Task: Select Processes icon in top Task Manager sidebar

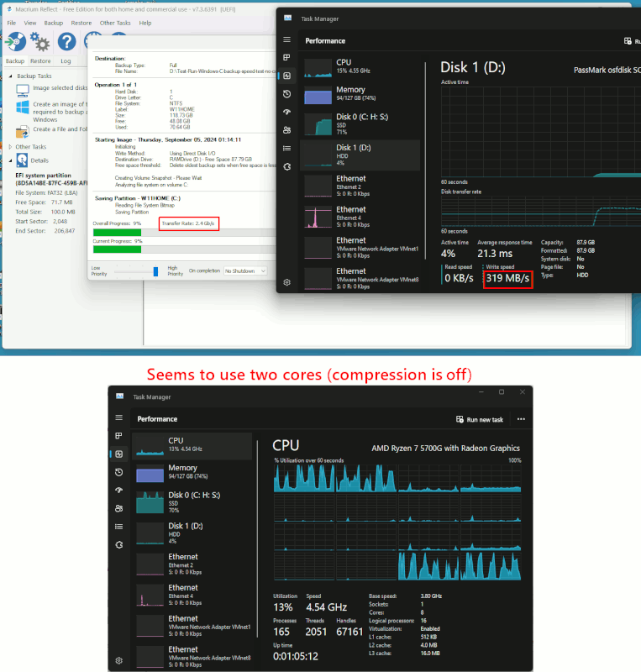Action: click(x=286, y=57)
